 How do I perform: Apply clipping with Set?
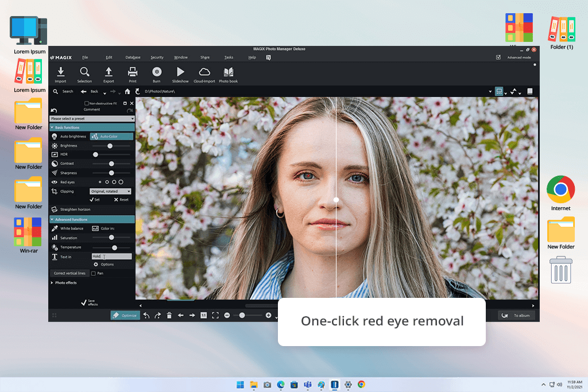tap(95, 200)
